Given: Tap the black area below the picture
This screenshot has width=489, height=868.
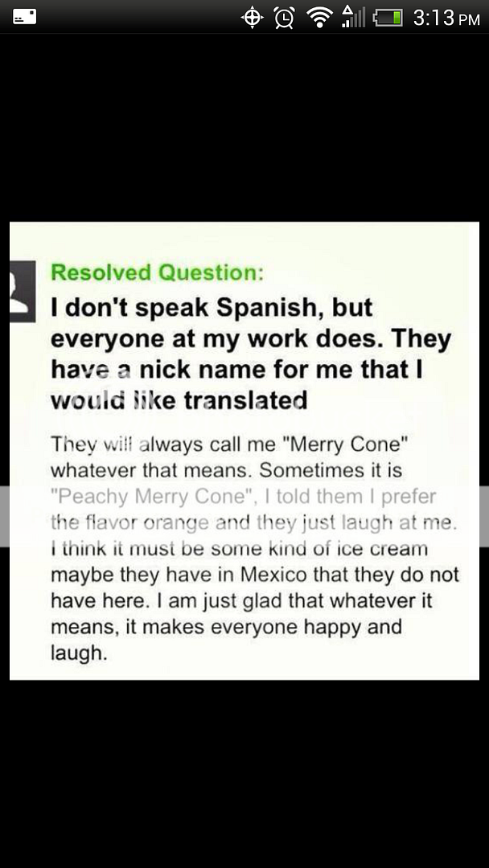Looking at the screenshot, I should [244, 774].
